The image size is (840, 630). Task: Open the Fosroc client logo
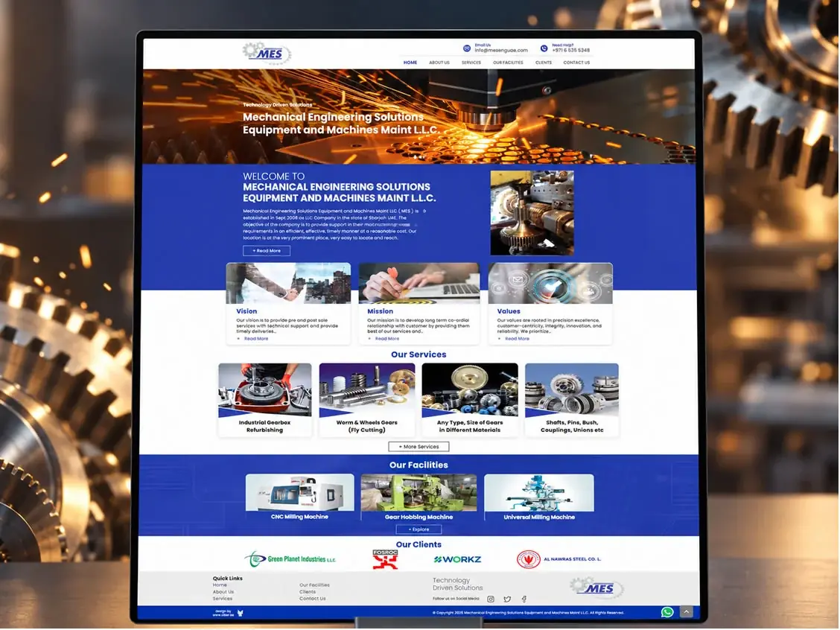(385, 559)
